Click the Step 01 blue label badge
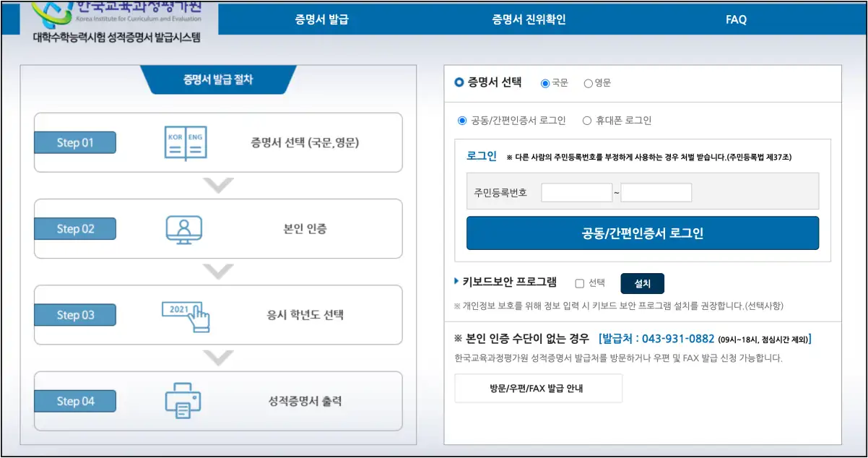The width and height of the screenshot is (868, 458). tap(75, 143)
